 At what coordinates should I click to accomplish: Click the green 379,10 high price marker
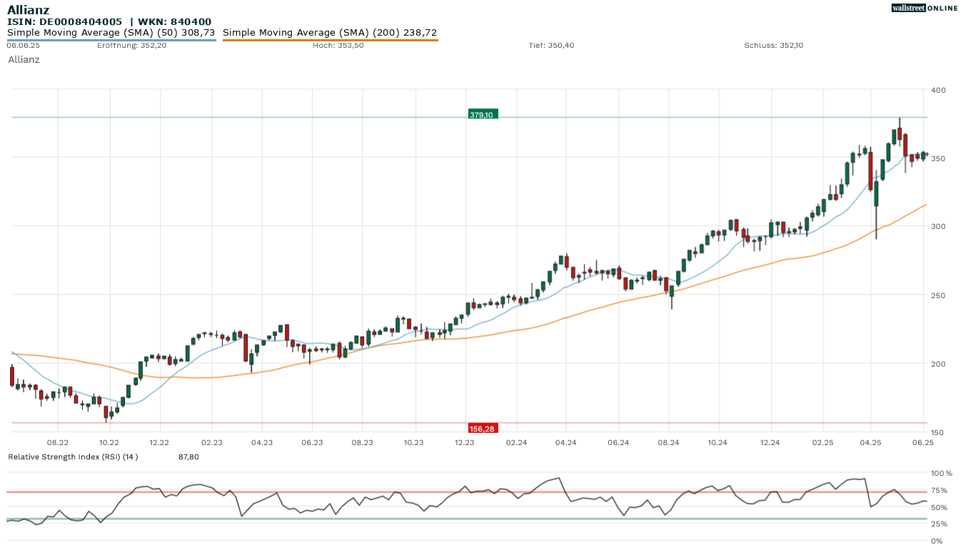(x=483, y=115)
